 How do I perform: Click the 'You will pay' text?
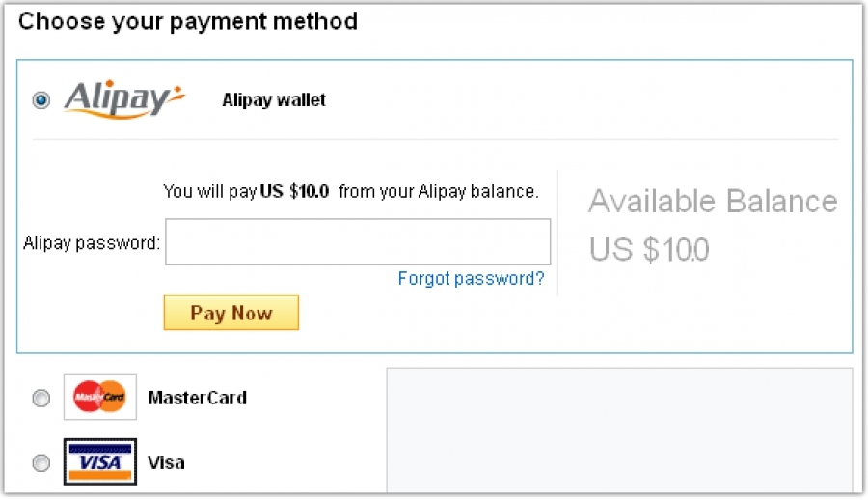tap(210, 191)
